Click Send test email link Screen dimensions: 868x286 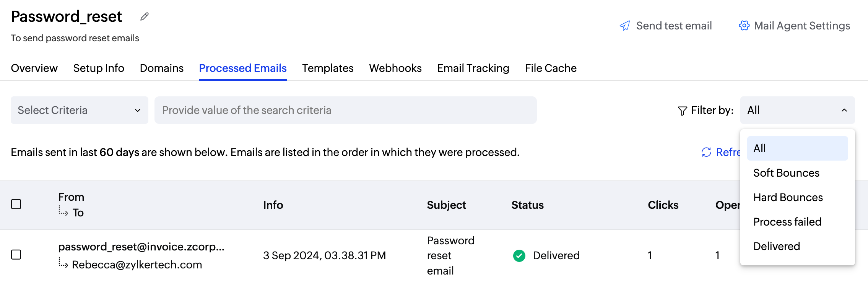(x=674, y=26)
